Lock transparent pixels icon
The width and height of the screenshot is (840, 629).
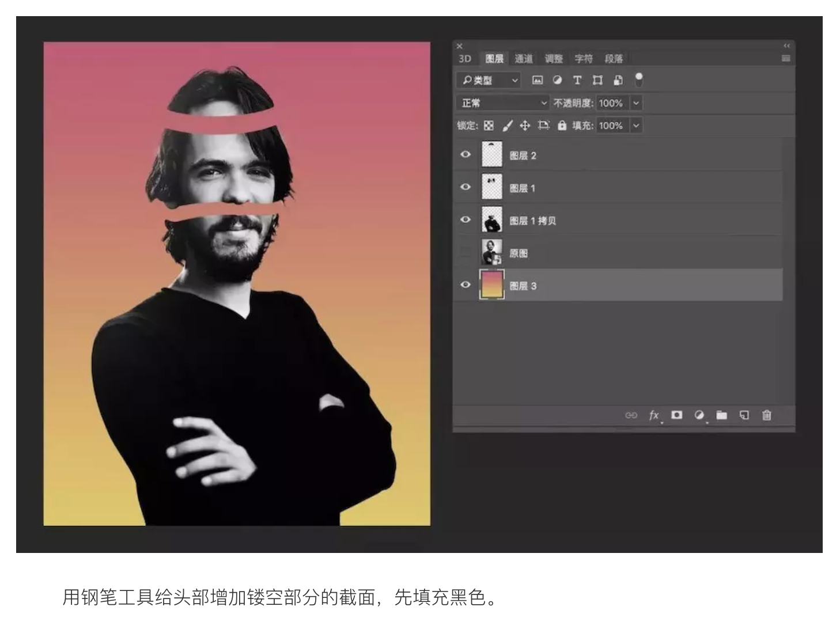tap(489, 126)
